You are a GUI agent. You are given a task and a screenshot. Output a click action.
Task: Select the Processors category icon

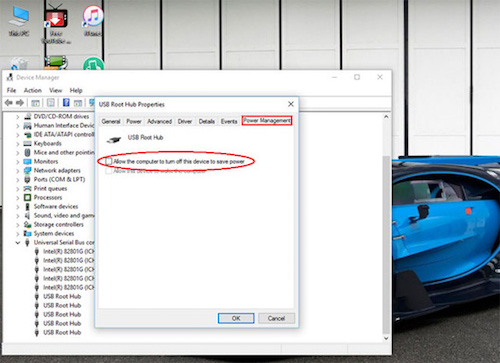click(28, 198)
